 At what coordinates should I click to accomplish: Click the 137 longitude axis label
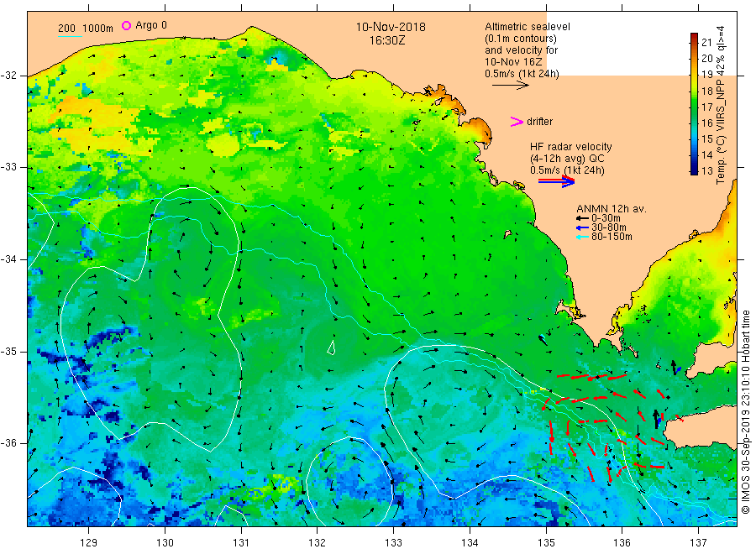(x=698, y=543)
